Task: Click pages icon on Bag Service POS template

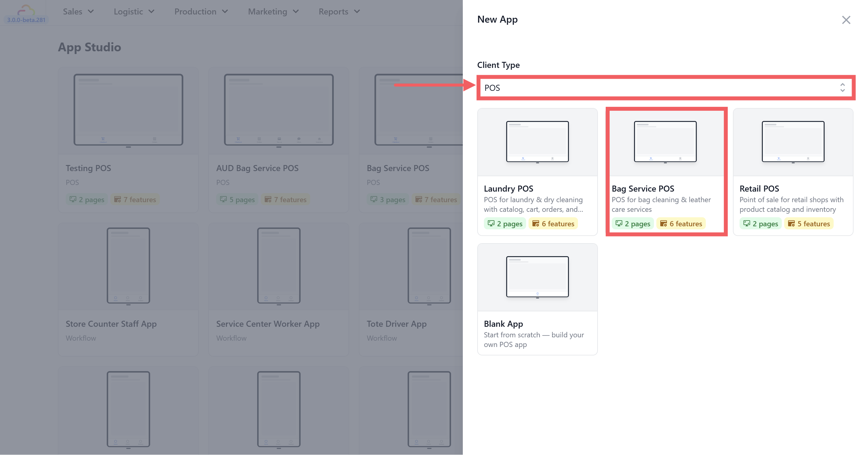Action: coord(619,223)
